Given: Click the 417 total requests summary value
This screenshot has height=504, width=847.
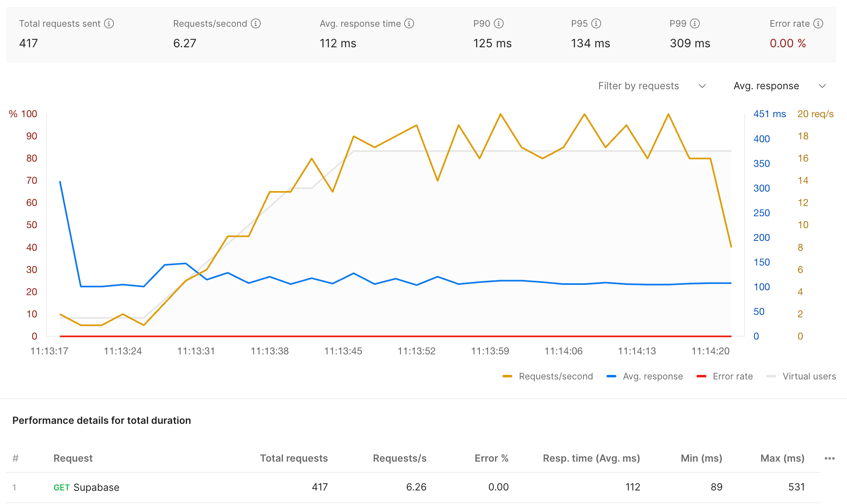Looking at the screenshot, I should click(28, 43).
